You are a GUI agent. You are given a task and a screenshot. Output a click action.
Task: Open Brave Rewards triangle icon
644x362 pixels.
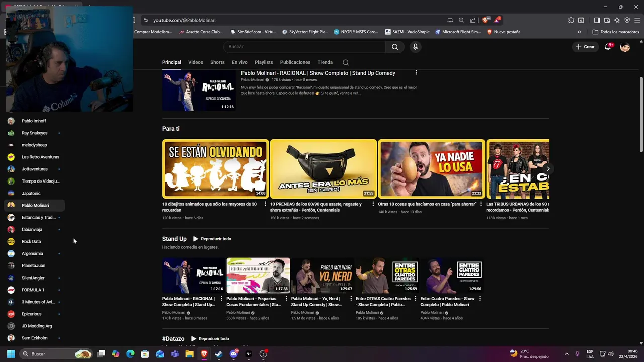click(x=497, y=20)
